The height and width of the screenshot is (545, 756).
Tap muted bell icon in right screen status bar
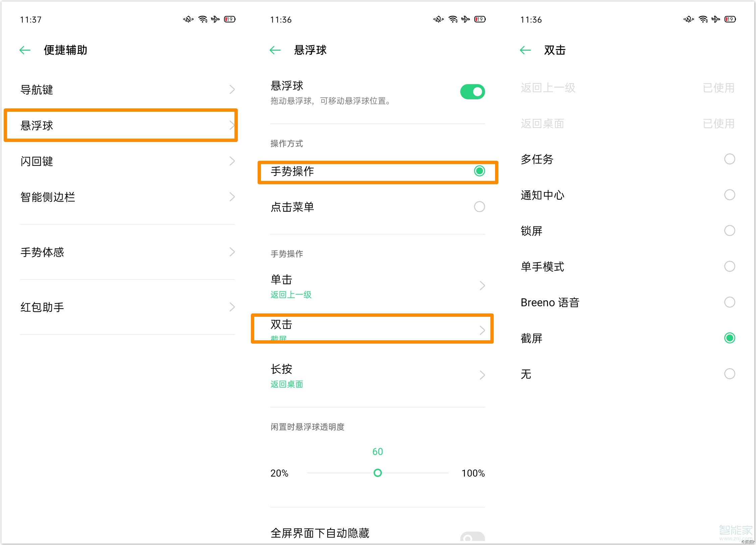pos(689,19)
